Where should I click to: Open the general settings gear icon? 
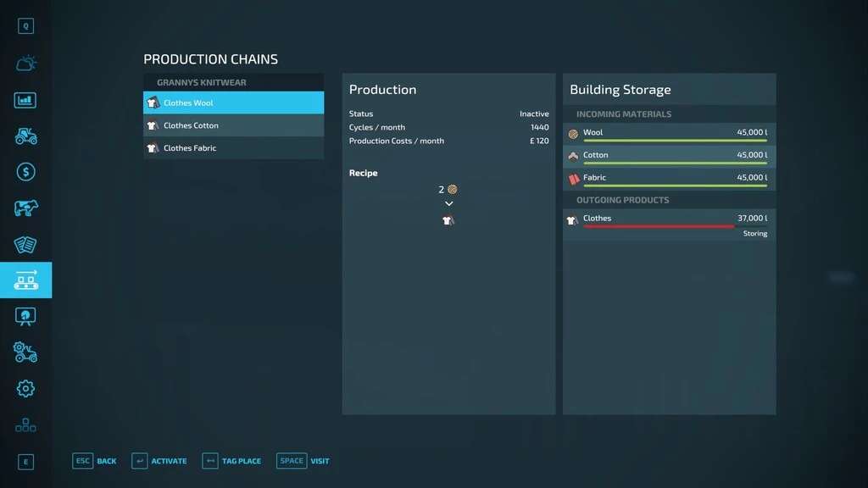click(25, 389)
